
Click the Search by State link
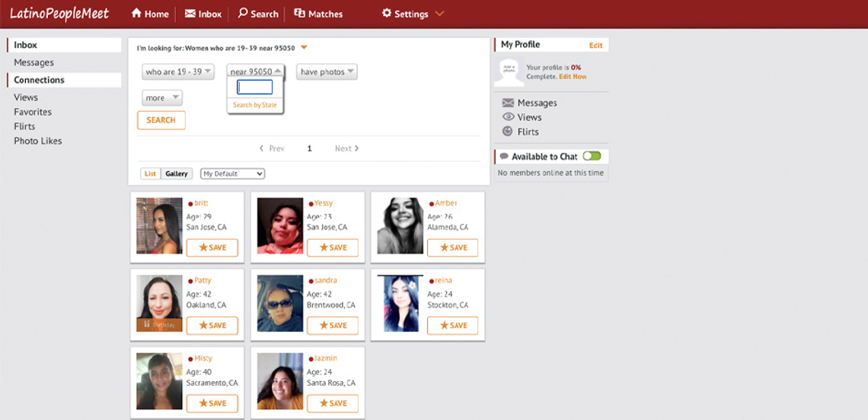pyautogui.click(x=254, y=105)
